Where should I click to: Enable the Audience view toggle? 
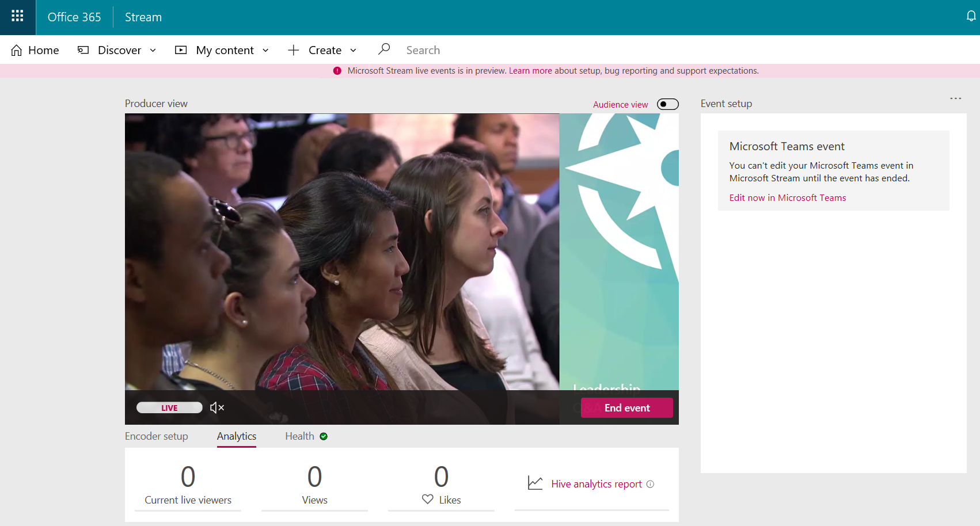[667, 104]
